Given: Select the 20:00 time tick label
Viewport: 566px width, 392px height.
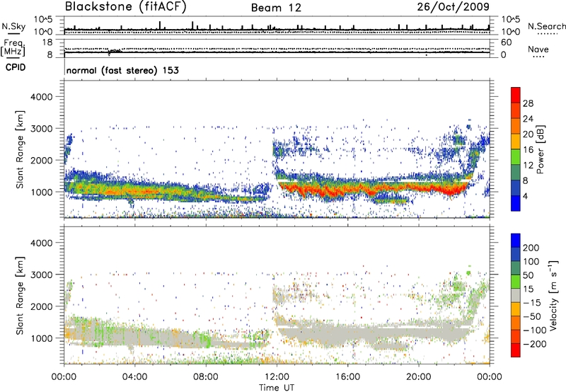Looking at the screenshot, I should click(x=419, y=377).
